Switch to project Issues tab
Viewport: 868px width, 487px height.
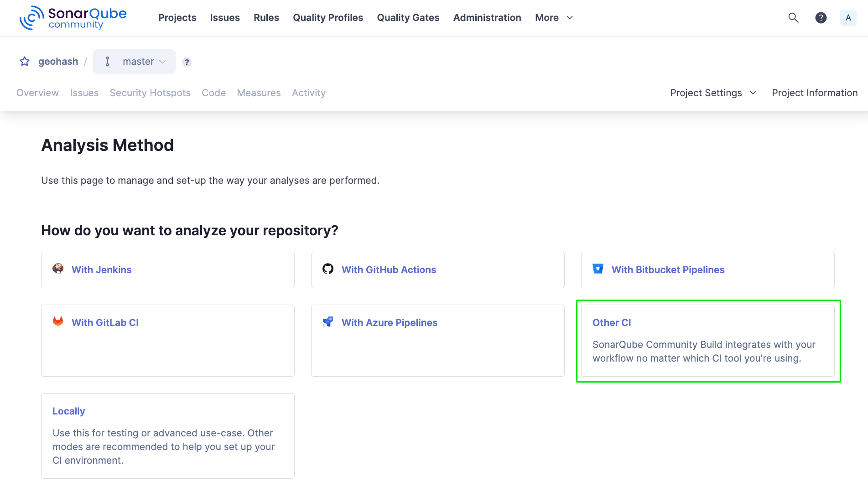[x=84, y=93]
